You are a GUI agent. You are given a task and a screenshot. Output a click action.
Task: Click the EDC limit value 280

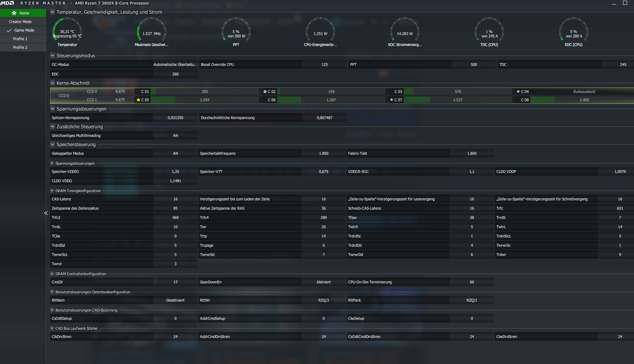click(x=175, y=74)
